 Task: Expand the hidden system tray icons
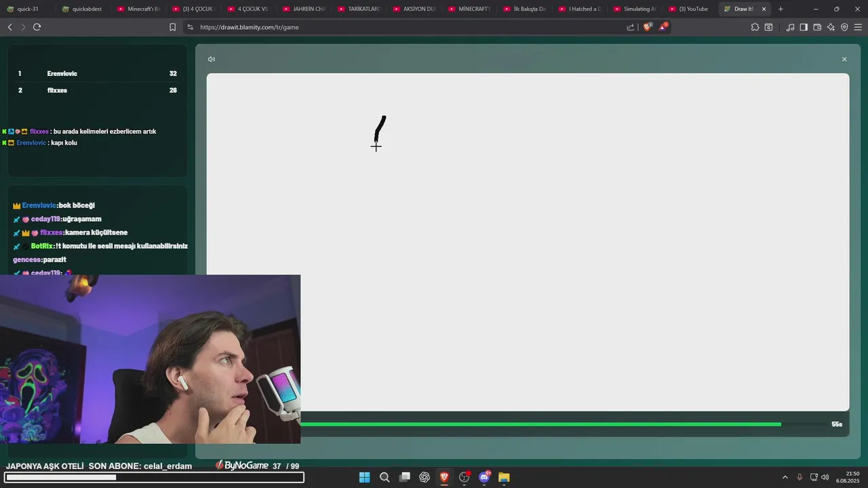click(785, 477)
